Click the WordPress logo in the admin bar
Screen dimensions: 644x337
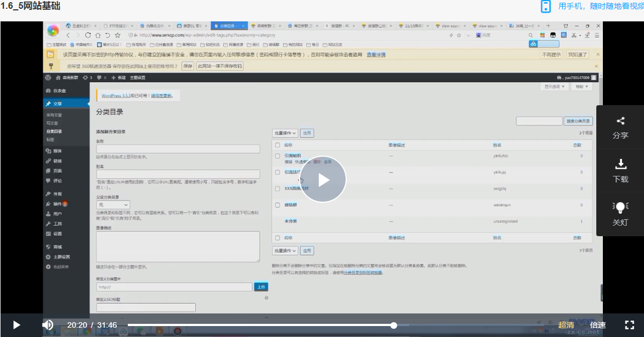click(48, 78)
